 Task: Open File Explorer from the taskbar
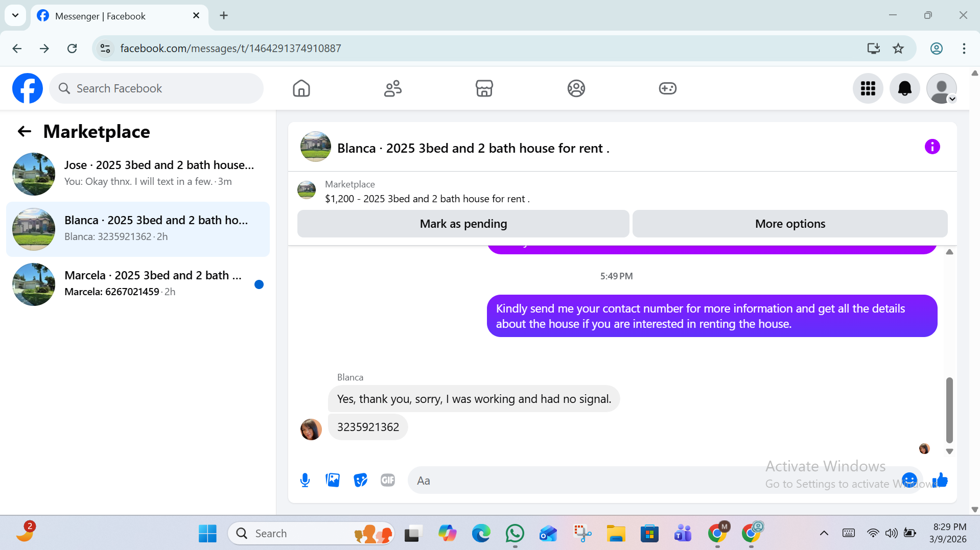pyautogui.click(x=616, y=534)
